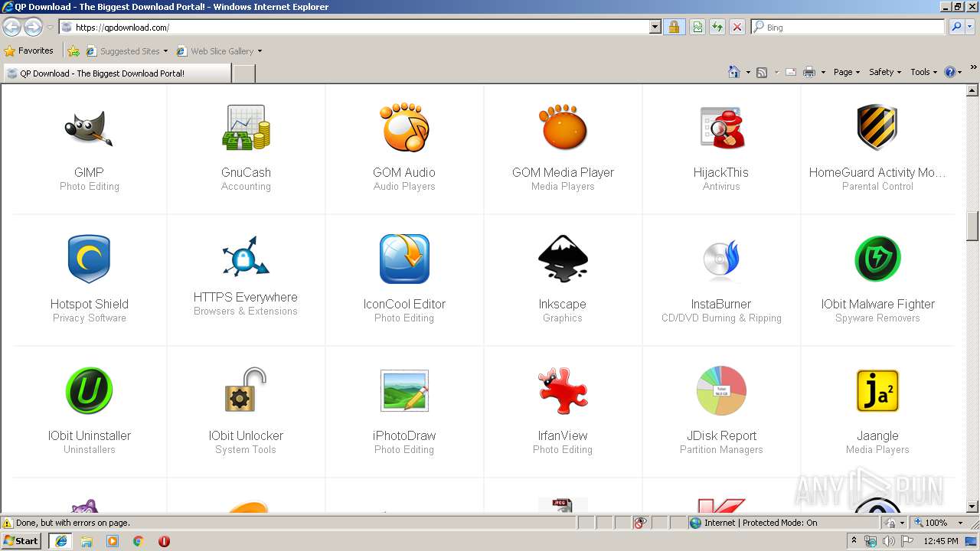
Task: Open the IObit Uninstaller icon
Action: pyautogui.click(x=89, y=391)
